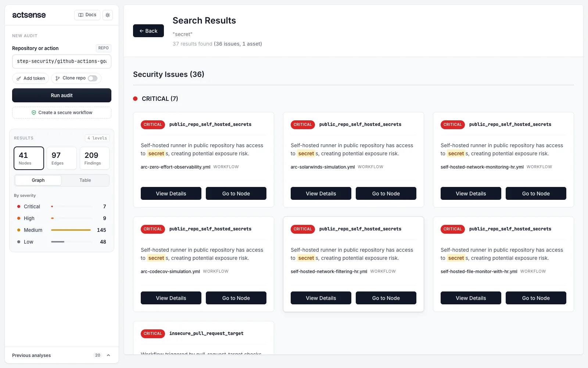588x368 pixels.
Task: Click the Run audit button
Action: [x=62, y=95]
